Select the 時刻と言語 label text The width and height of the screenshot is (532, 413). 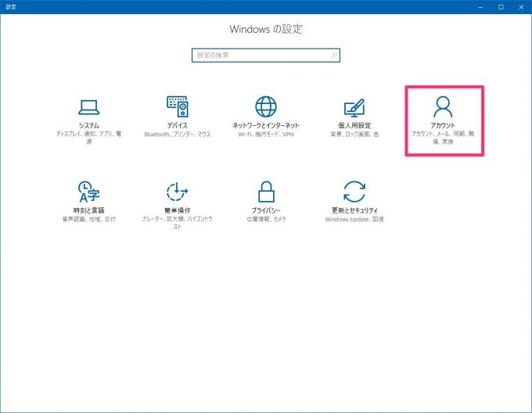point(89,210)
